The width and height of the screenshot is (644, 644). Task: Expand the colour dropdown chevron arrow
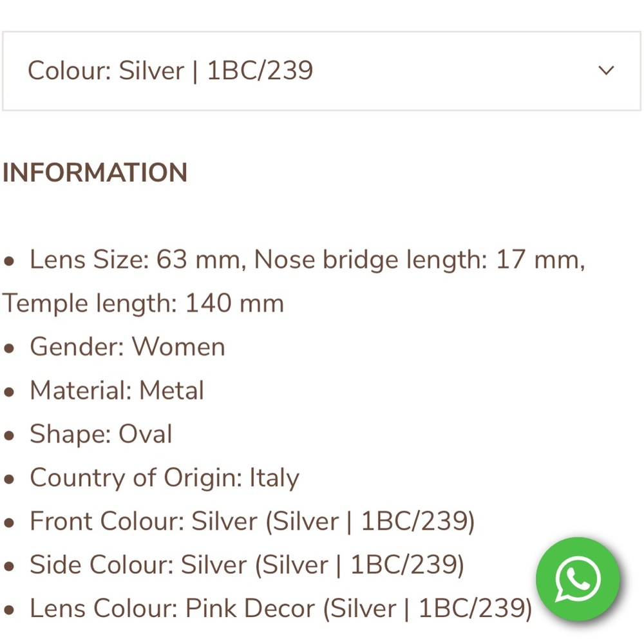coord(606,70)
